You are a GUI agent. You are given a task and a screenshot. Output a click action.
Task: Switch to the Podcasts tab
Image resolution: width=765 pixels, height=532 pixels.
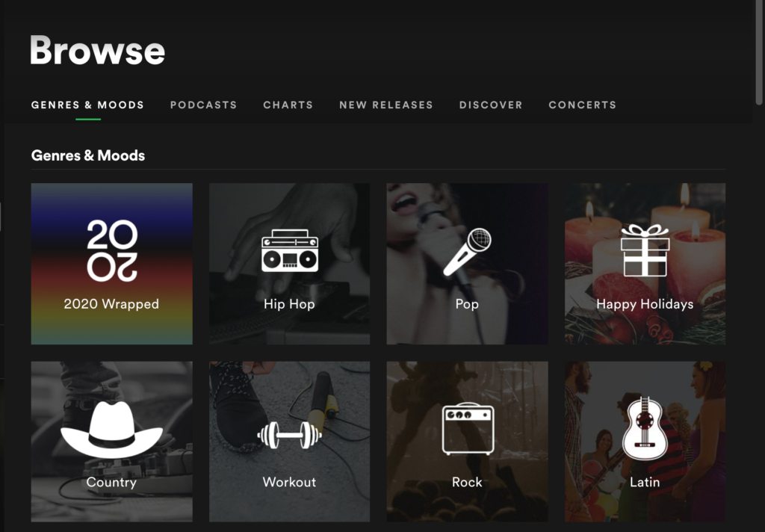[x=203, y=105]
